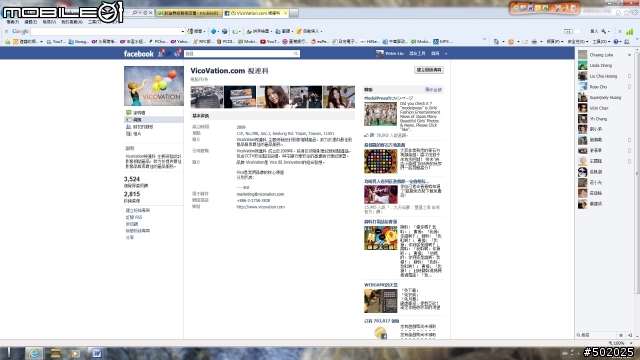The height and width of the screenshot is (360, 640).
Task: Switch to the VicoVation.com Facebook tab
Action: click(256, 13)
